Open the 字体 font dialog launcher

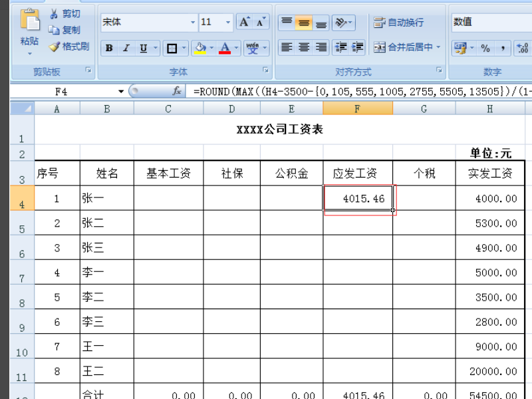pyautogui.click(x=265, y=70)
